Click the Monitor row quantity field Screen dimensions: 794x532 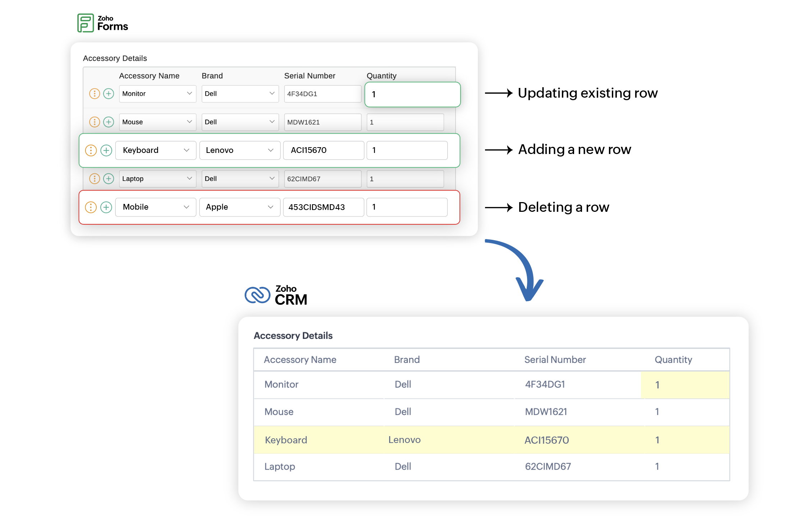(x=412, y=94)
